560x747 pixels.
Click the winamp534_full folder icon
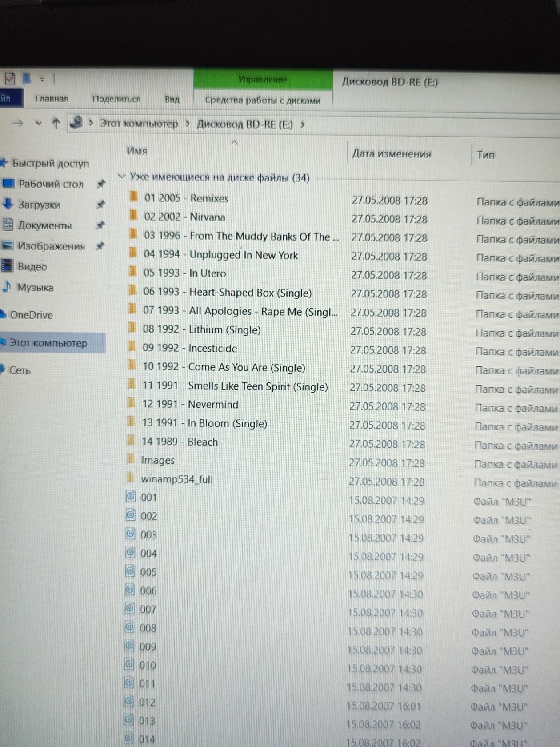coord(130,478)
